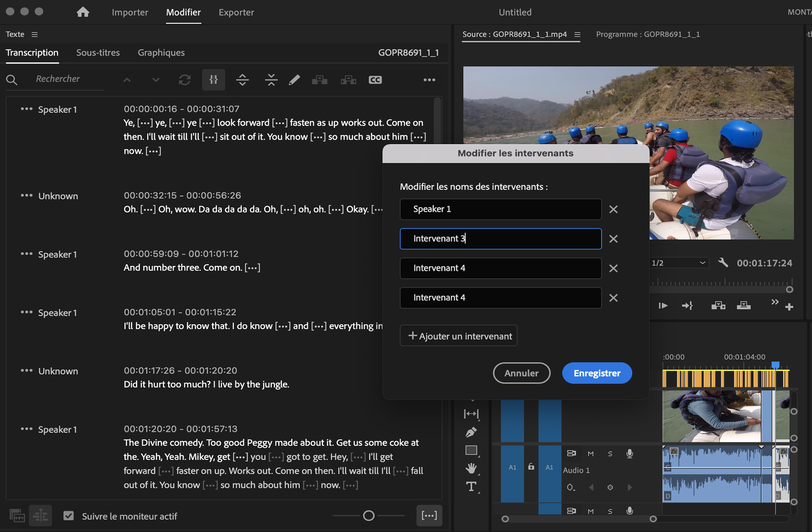This screenshot has height=532, width=812.
Task: Toggle 'Suivre le moniteur actif' checkbox
Action: pos(69,516)
